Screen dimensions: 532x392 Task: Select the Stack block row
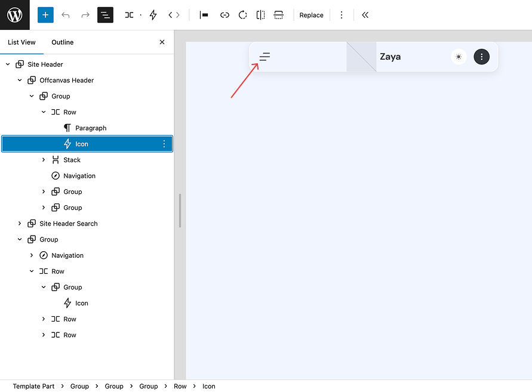(x=87, y=160)
